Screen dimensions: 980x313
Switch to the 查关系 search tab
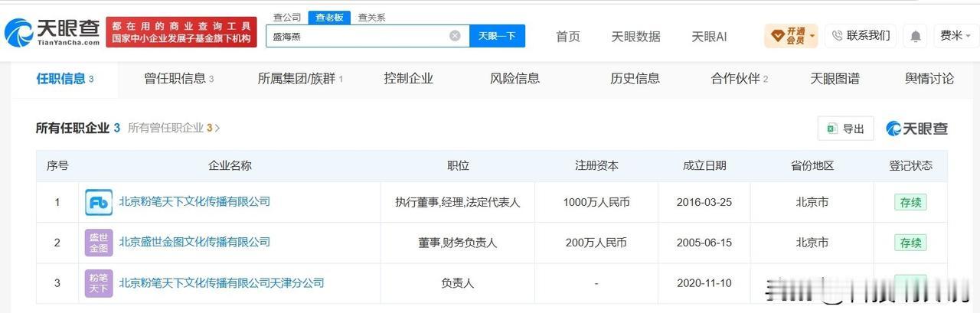(372, 18)
